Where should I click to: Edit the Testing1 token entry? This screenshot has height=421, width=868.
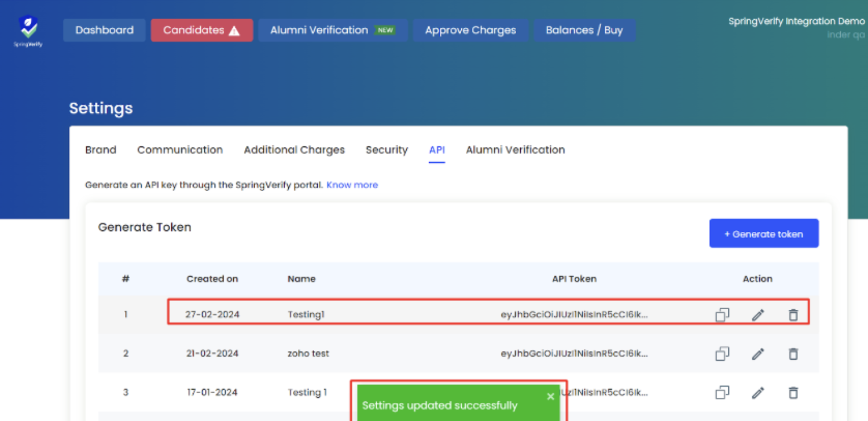click(757, 314)
